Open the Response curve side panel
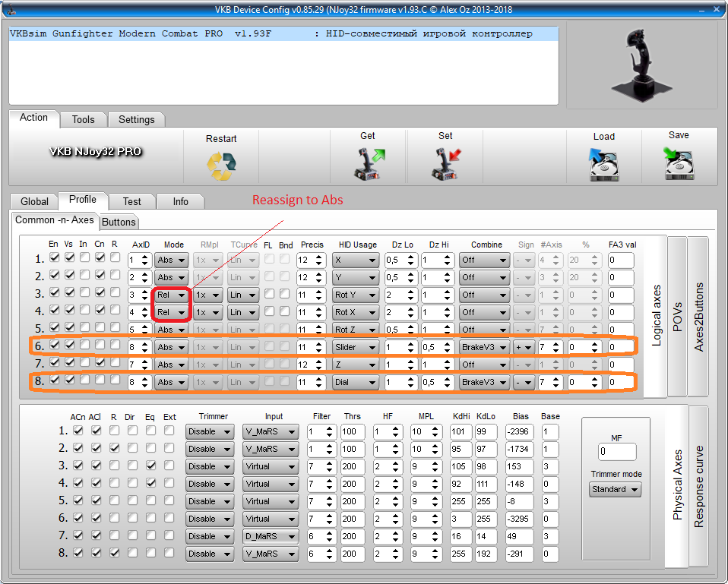 698,486
